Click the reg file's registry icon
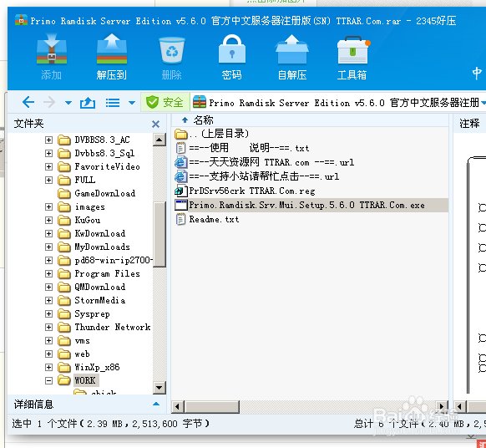The width and height of the screenshot is (486, 448). tap(180, 191)
